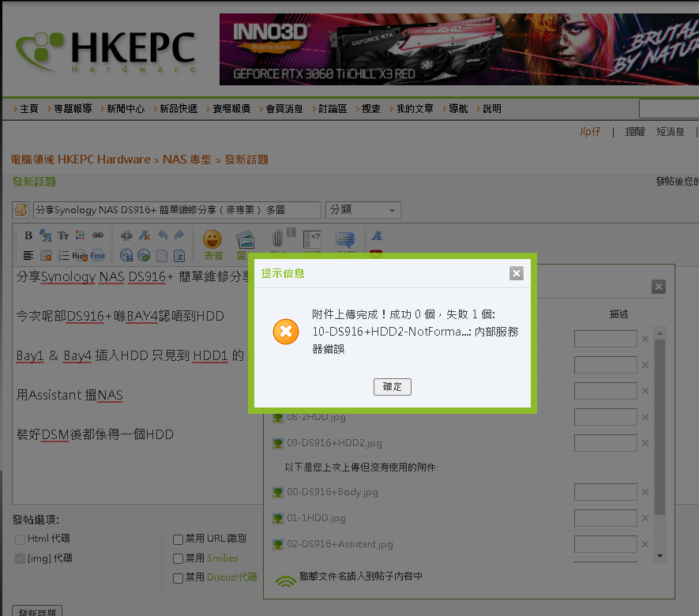Open the Jip仔 user profile link

[x=590, y=131]
